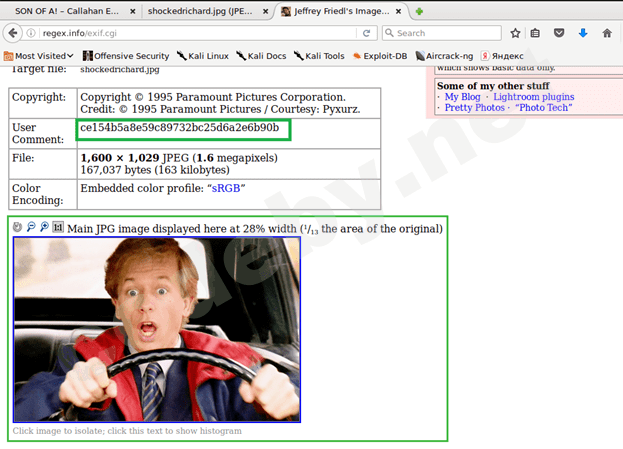Open the Kali Docs bookmark
623x449 pixels.
[x=261, y=56]
